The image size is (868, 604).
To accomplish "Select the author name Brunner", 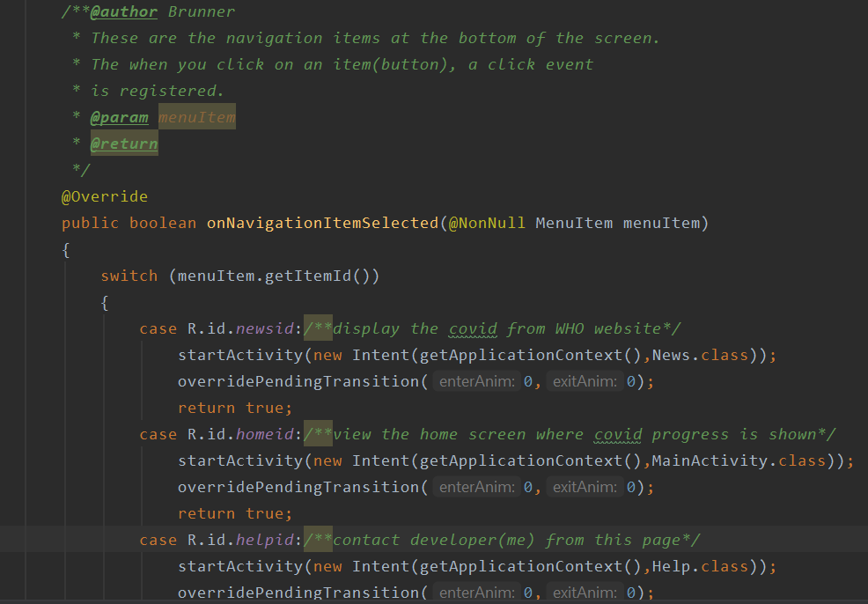I will click(202, 11).
